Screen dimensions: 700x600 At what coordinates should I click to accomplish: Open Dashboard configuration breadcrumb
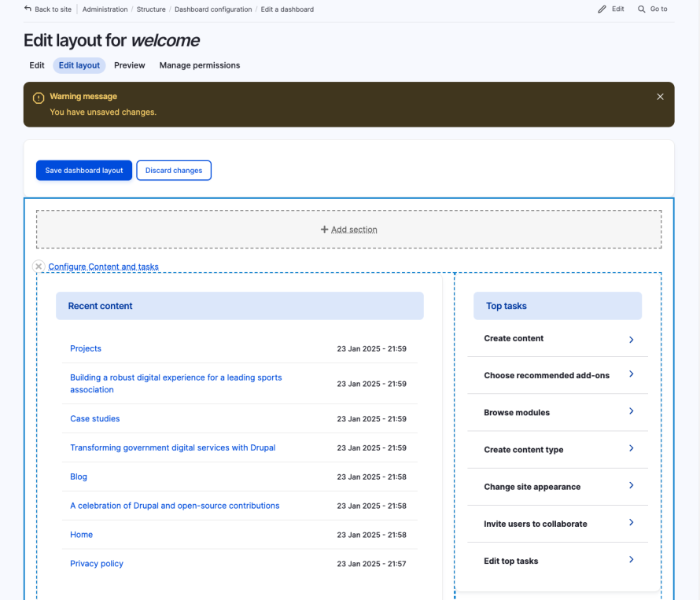(213, 9)
